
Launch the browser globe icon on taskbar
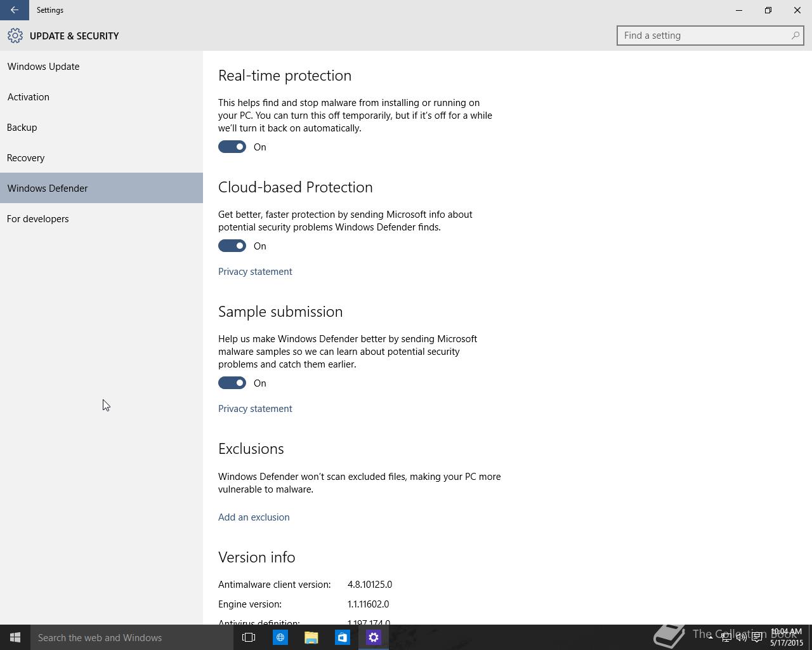click(x=280, y=637)
